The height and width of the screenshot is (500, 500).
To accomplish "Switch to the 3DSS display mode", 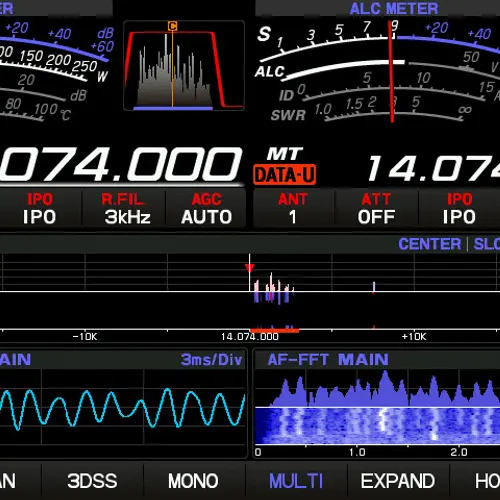I will point(92,481).
